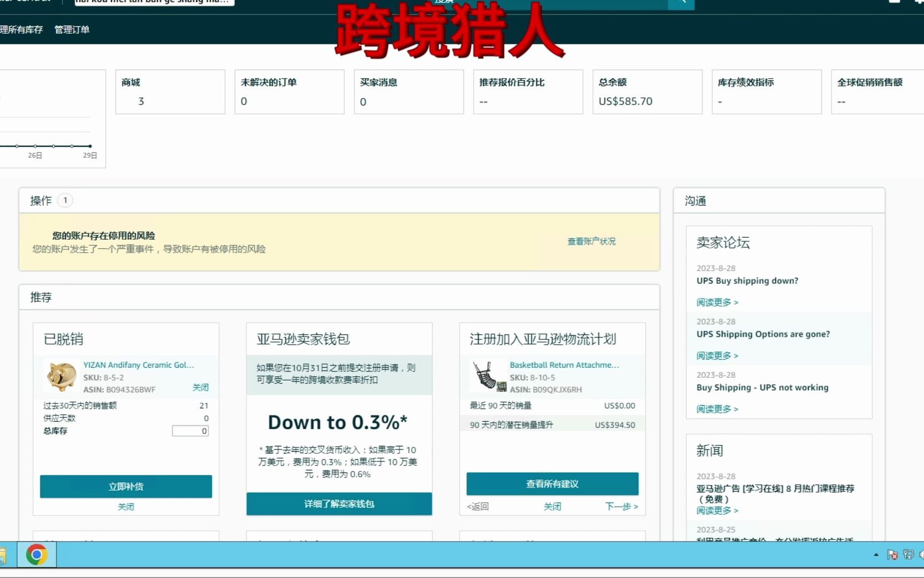
Task: Click 阅读更多 under UPS Buy shipping down
Action: coord(717,302)
